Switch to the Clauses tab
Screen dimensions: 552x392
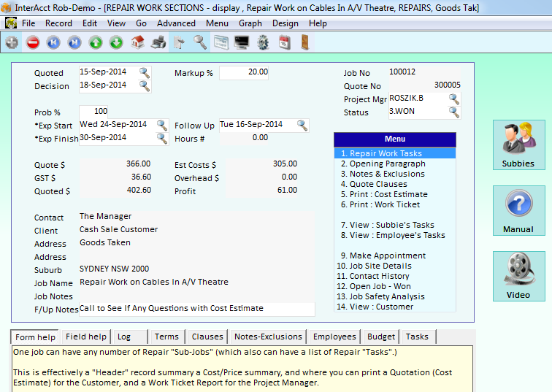207,337
